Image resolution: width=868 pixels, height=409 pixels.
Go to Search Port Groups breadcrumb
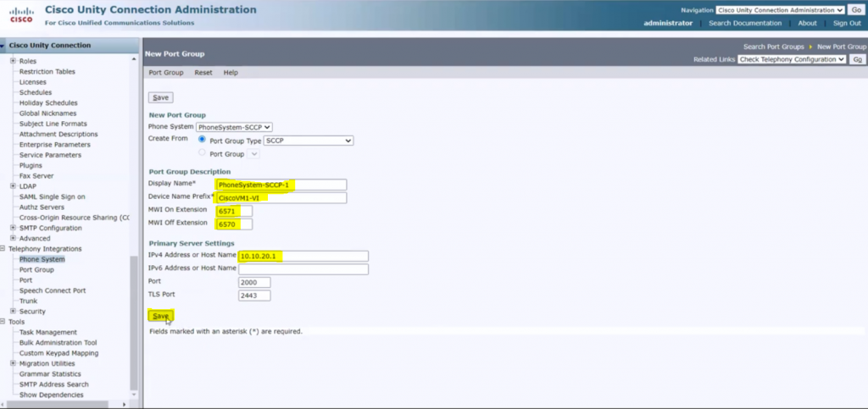[x=773, y=47]
